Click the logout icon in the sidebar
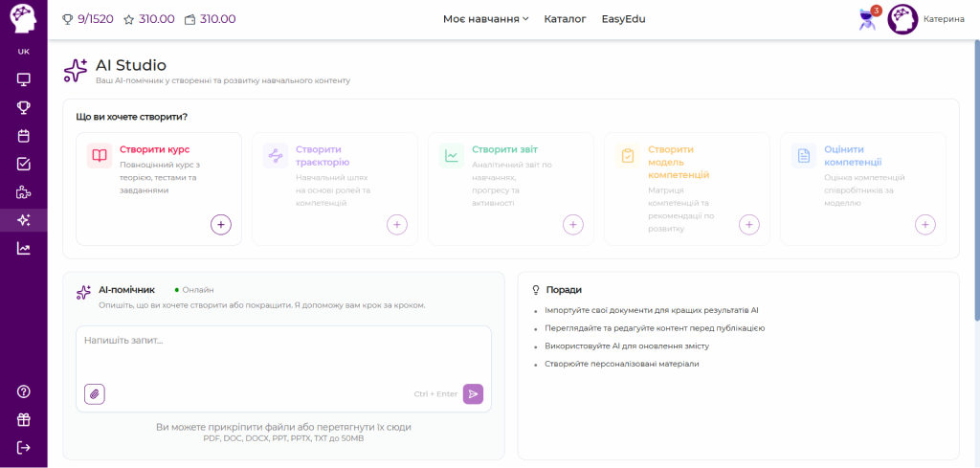 point(23,447)
